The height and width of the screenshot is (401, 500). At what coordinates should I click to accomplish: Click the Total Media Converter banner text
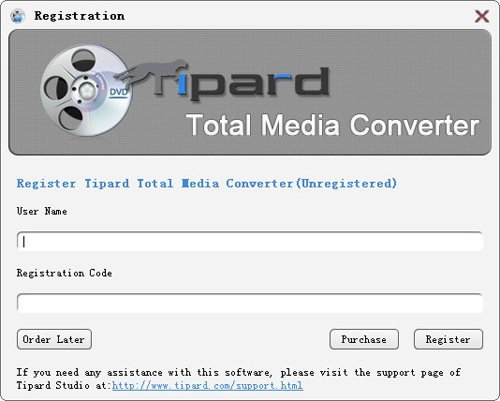[332, 125]
